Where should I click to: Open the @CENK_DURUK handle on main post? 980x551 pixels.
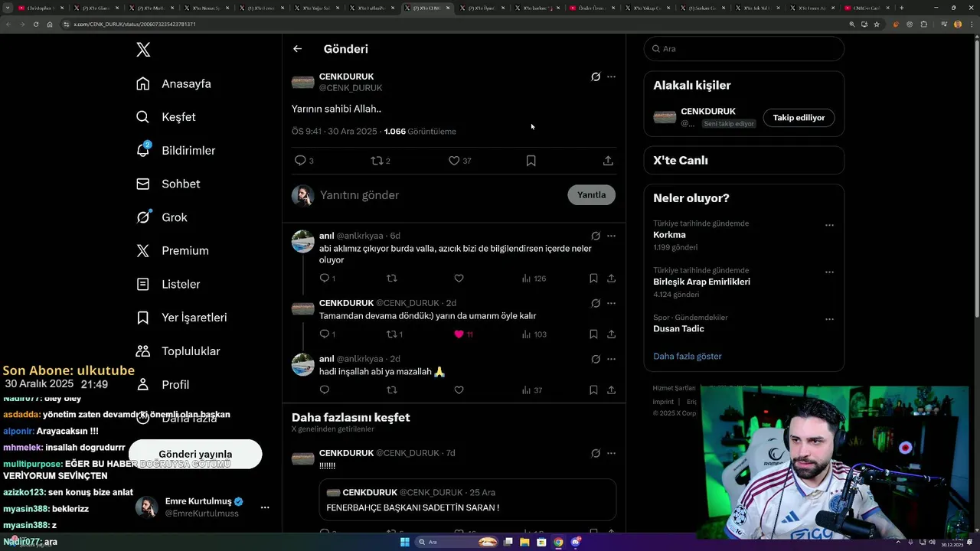tap(351, 88)
